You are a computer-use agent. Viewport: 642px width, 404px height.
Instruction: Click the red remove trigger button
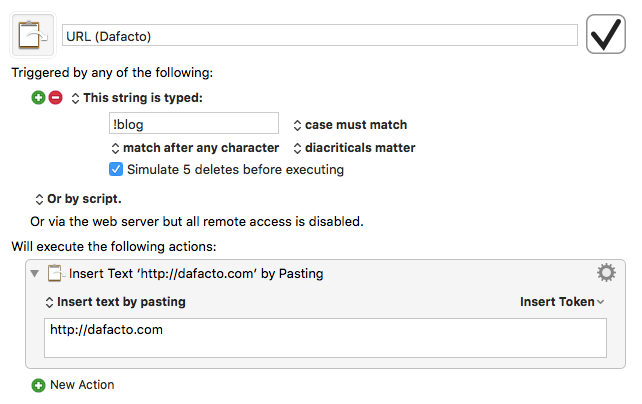click(x=56, y=98)
